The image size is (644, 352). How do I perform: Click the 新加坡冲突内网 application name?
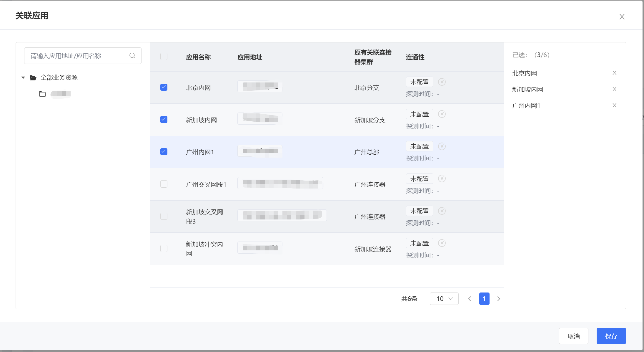pyautogui.click(x=204, y=249)
